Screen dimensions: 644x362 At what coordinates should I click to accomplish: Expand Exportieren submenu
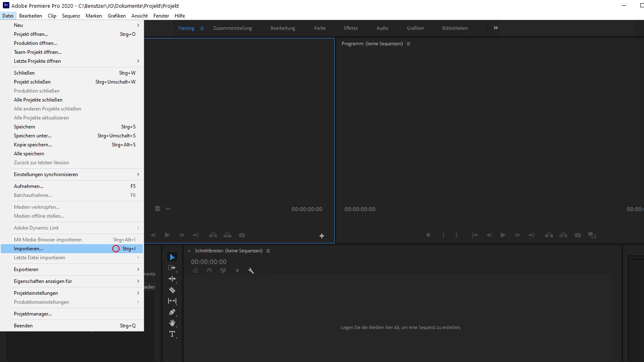pyautogui.click(x=72, y=269)
